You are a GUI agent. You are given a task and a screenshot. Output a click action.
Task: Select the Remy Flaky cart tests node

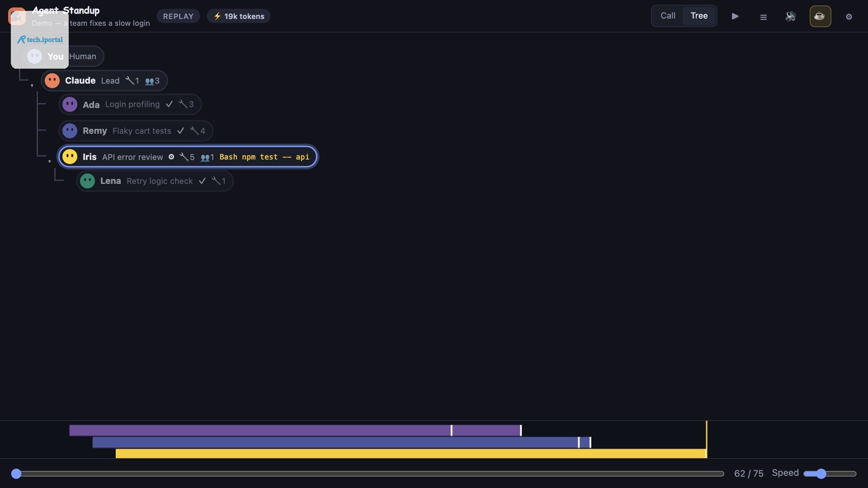136,131
